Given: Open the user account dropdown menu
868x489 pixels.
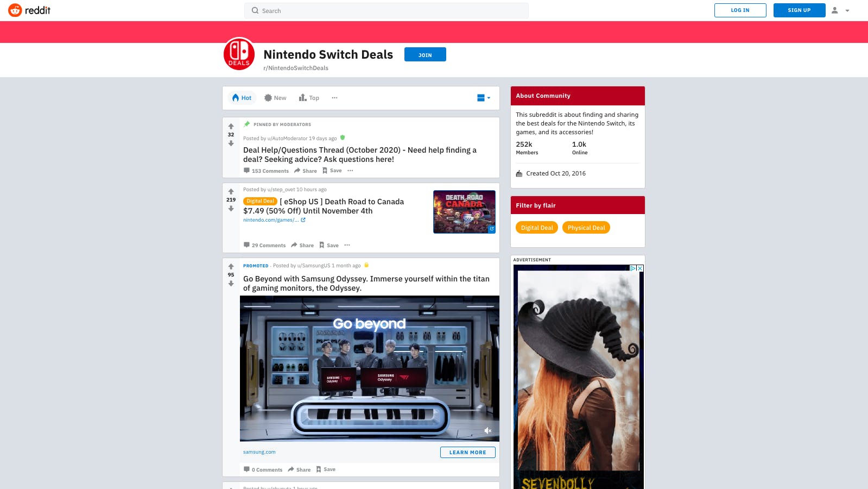Looking at the screenshot, I should pyautogui.click(x=840, y=10).
